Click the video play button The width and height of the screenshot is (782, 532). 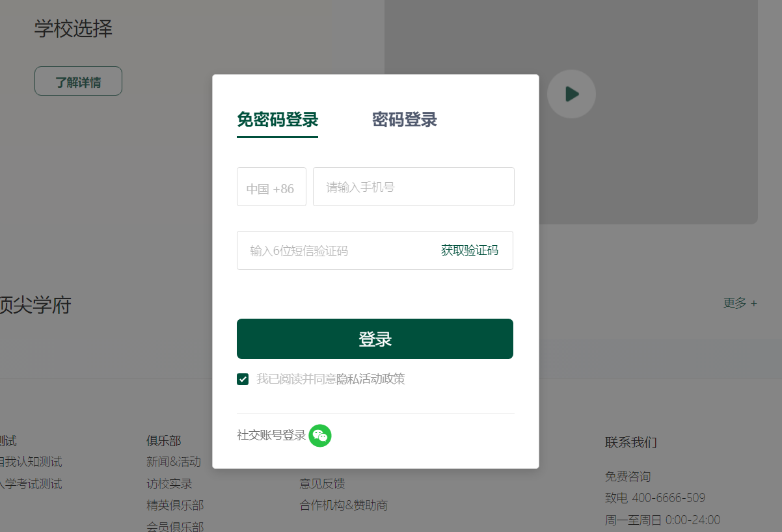(x=571, y=94)
